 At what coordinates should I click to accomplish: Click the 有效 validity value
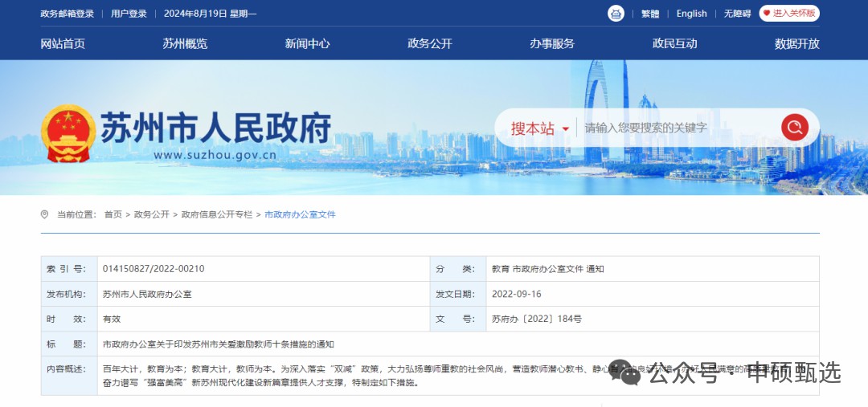pyautogui.click(x=112, y=319)
